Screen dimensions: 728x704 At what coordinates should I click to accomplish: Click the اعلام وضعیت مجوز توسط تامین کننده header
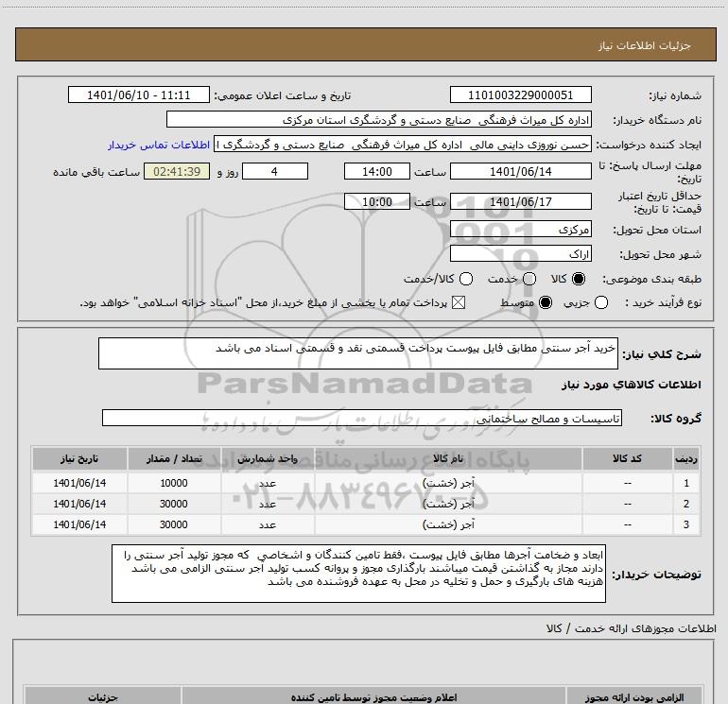tap(374, 696)
